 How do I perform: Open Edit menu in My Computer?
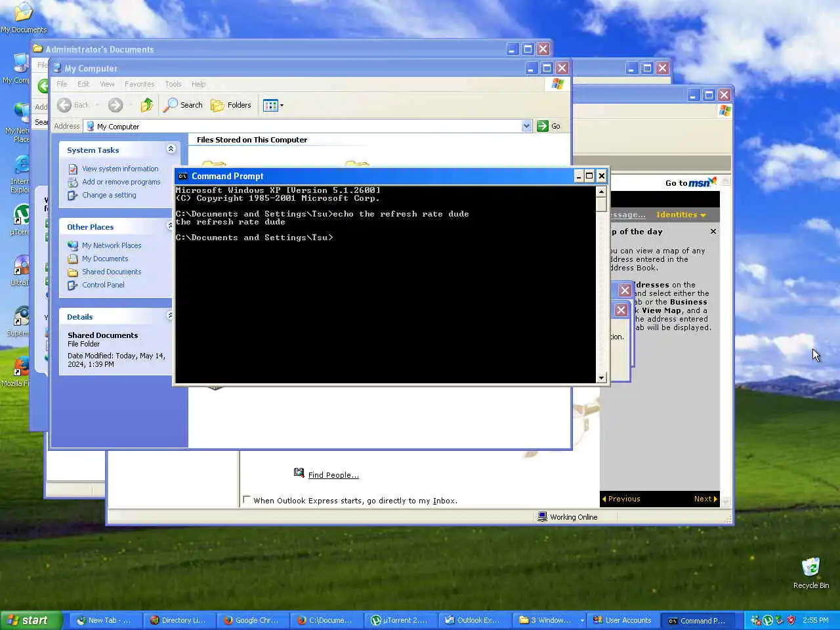(83, 84)
